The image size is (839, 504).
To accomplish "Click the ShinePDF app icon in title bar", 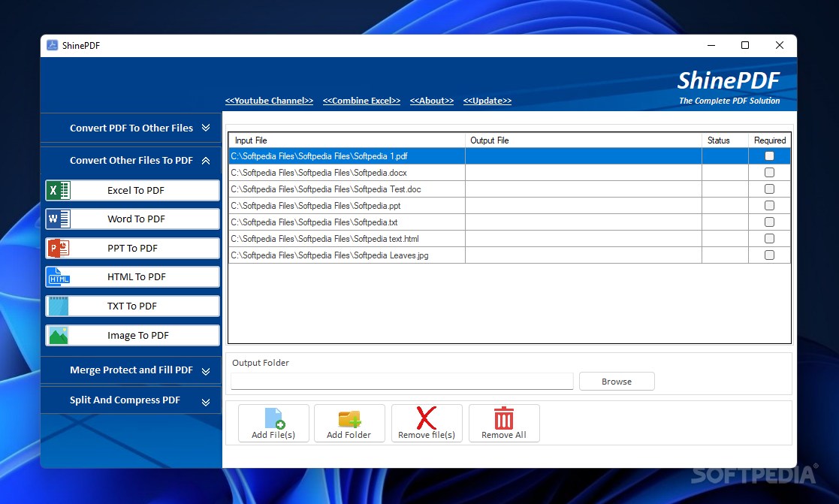I will click(x=52, y=46).
